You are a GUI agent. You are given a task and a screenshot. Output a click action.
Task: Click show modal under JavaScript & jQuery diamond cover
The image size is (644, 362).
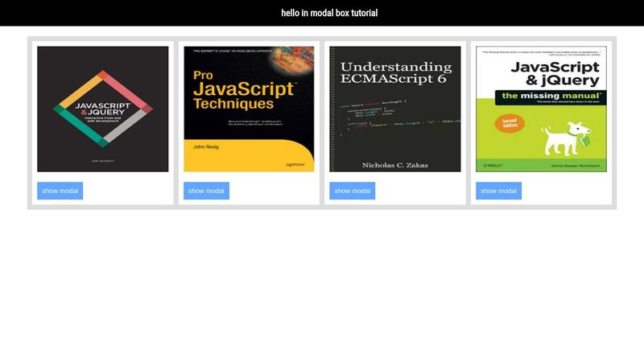point(60,191)
